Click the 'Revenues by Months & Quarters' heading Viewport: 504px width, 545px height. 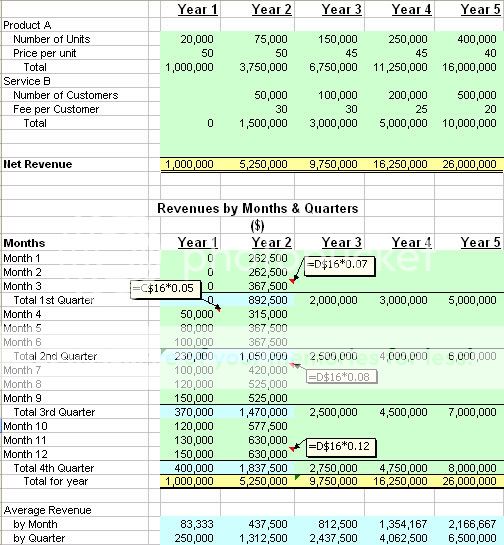tap(258, 209)
